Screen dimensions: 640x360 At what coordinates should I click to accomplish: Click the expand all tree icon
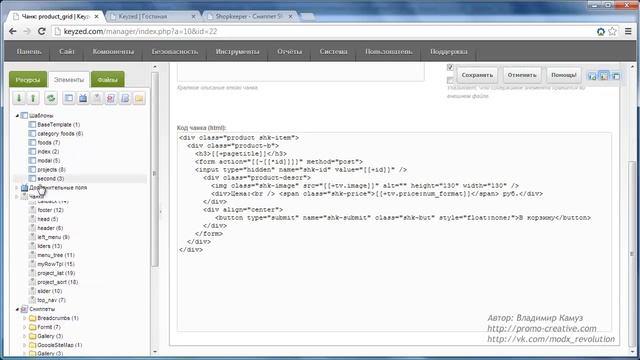19,98
